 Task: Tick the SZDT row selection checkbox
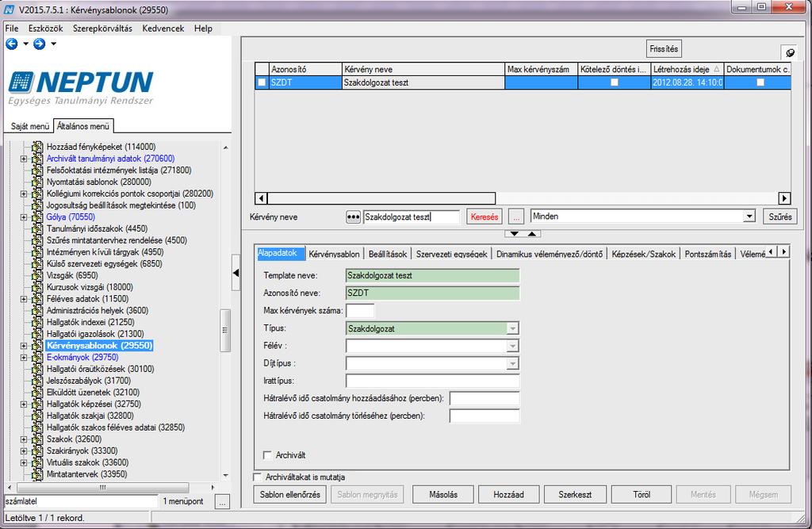262,82
